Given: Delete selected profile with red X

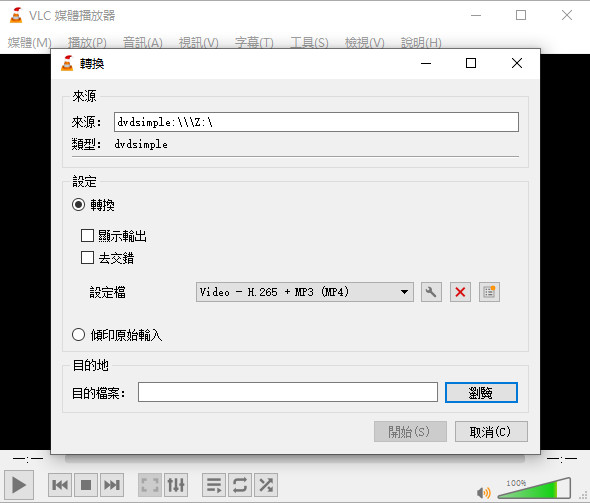Looking at the screenshot, I should click(460, 292).
